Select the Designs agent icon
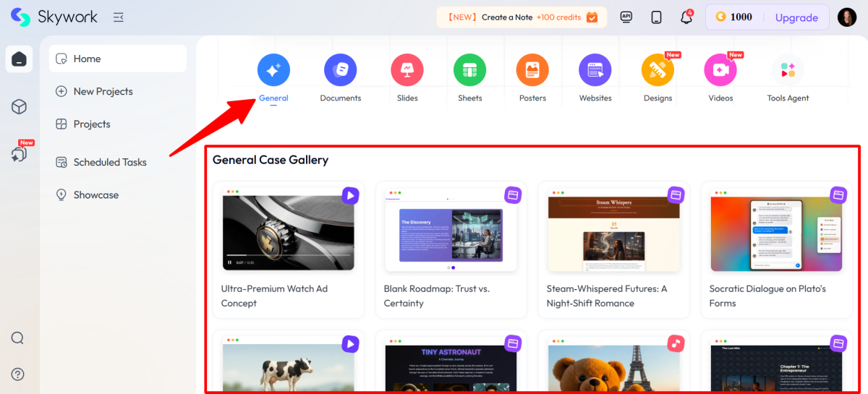This screenshot has width=868, height=394. click(658, 70)
